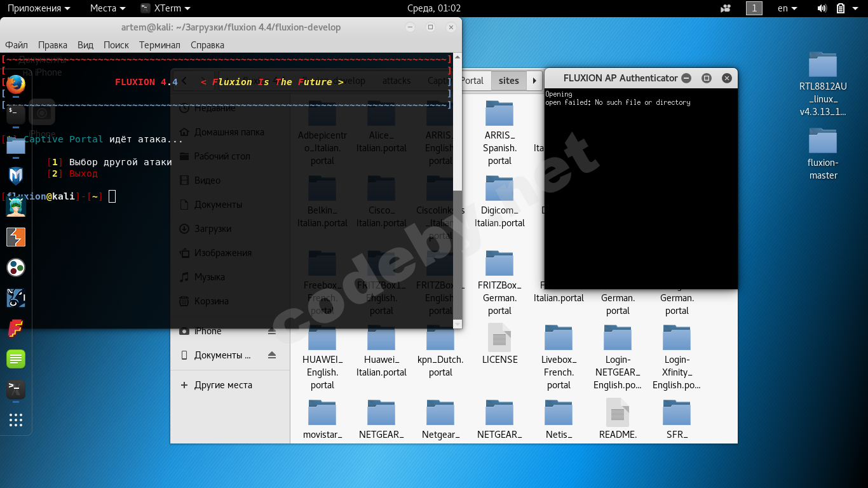
Task: Expand the en keyboard layout dropdown
Action: click(788, 8)
